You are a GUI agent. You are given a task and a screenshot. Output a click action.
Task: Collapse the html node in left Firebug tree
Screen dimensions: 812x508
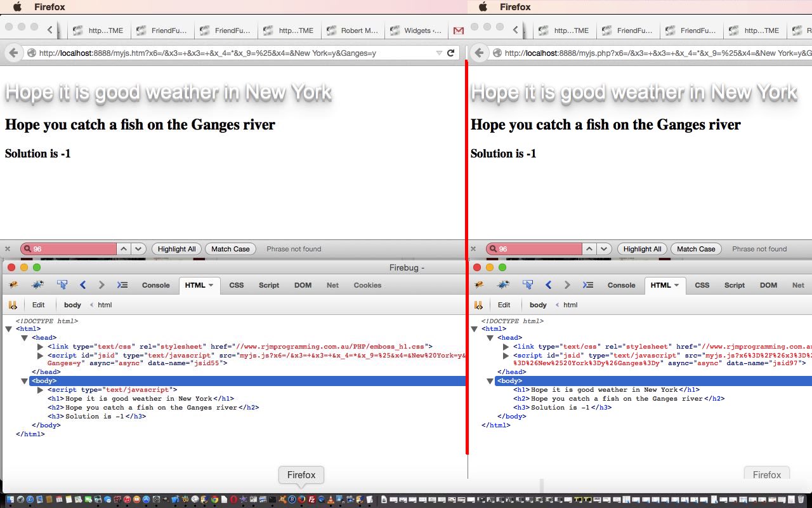click(9, 329)
